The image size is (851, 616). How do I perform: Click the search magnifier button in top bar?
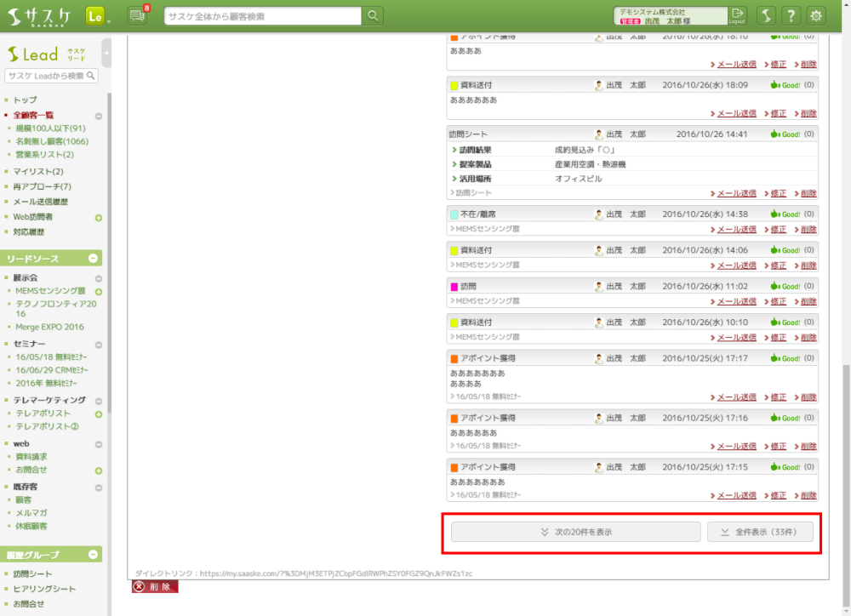click(373, 16)
